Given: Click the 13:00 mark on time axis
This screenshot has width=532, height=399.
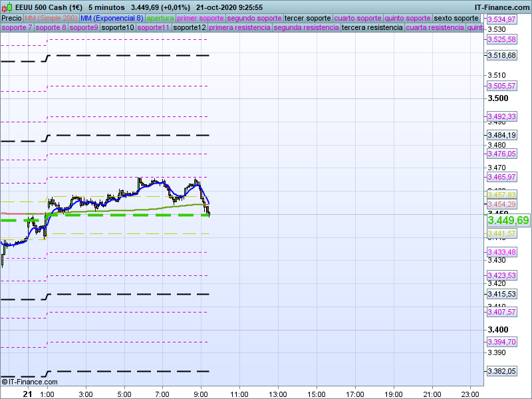Looking at the screenshot, I should coord(277,394).
